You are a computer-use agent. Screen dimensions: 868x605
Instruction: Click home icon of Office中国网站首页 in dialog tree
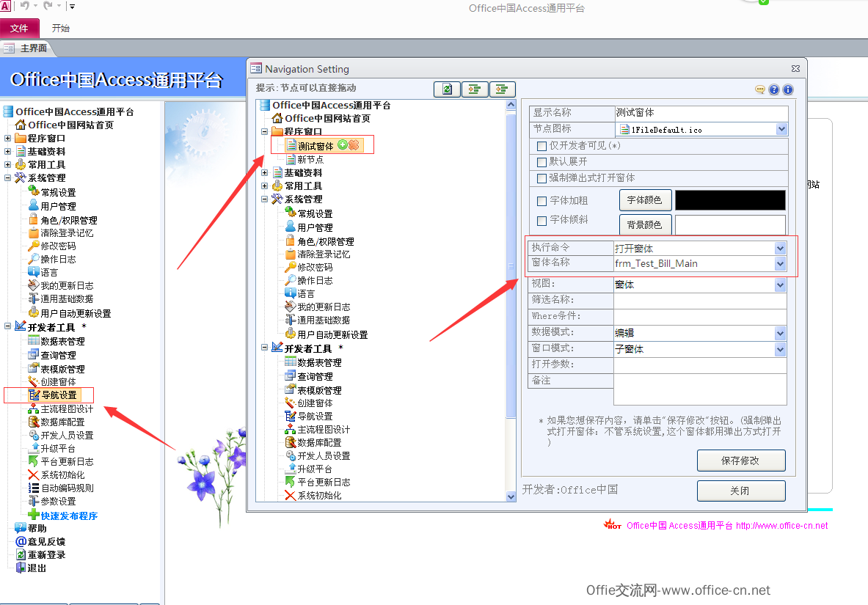[277, 118]
